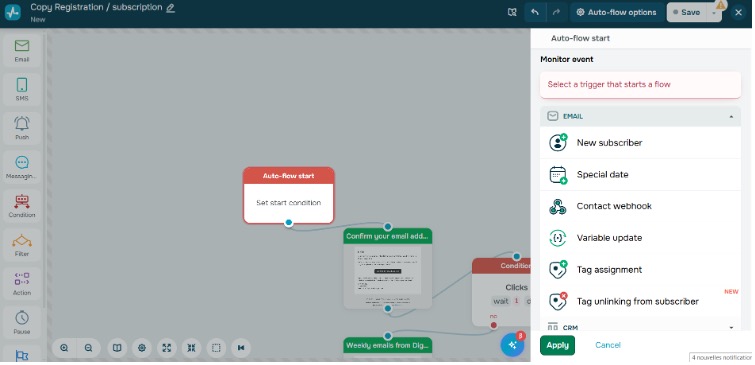Expand the CRM trigger section
Image resolution: width=755 pixels, height=365 pixels.
coord(640,327)
